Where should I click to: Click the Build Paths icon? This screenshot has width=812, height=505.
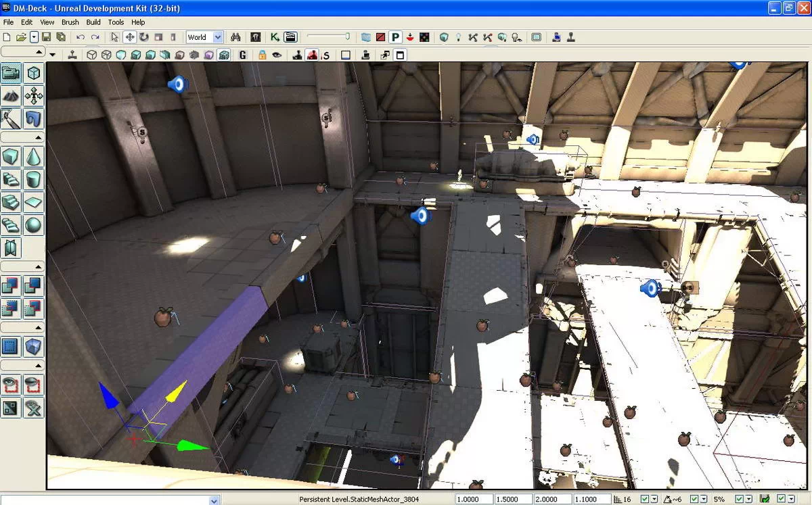(x=472, y=37)
